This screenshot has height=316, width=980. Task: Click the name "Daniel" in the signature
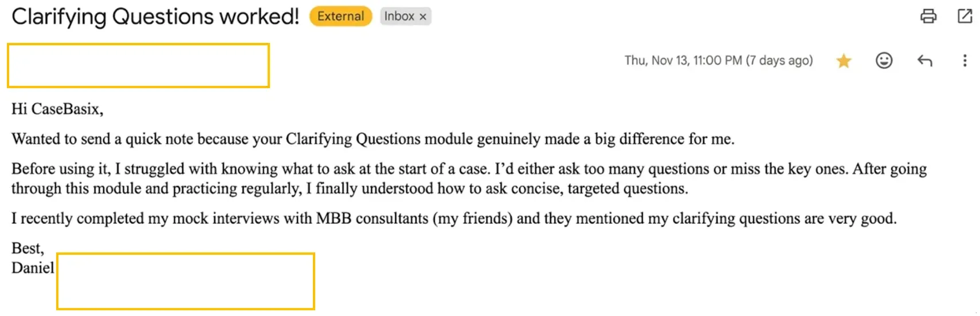pyautogui.click(x=33, y=268)
